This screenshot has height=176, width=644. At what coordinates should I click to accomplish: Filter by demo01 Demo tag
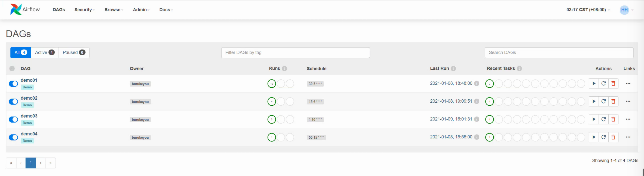(27, 87)
